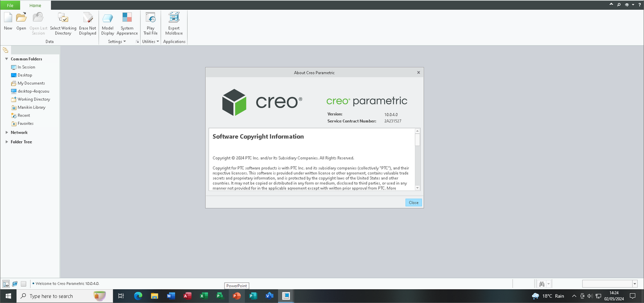Open the dropdown next to the binoculars icon

(x=549, y=284)
